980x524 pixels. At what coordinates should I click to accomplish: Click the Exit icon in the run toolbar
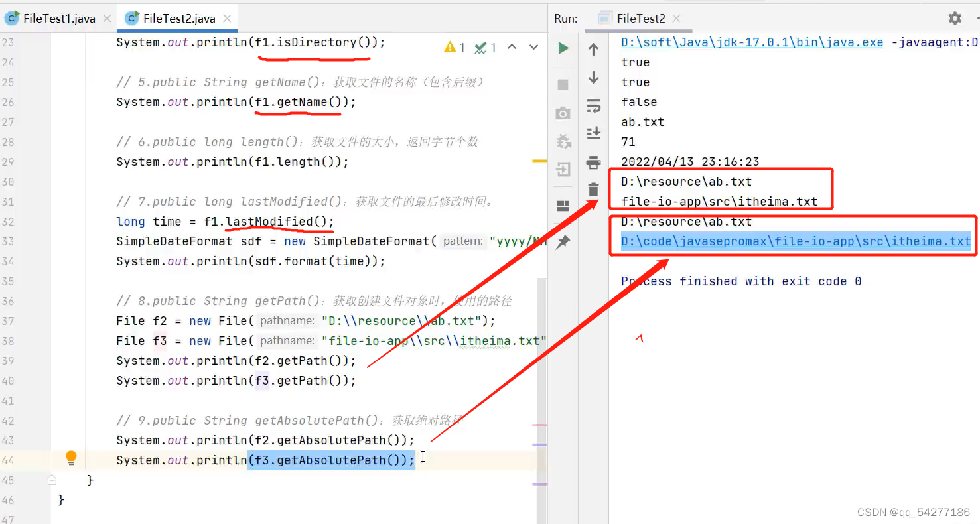563,170
